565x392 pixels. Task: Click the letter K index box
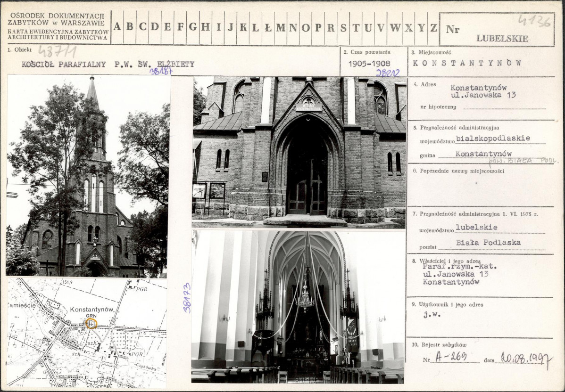point(243,27)
